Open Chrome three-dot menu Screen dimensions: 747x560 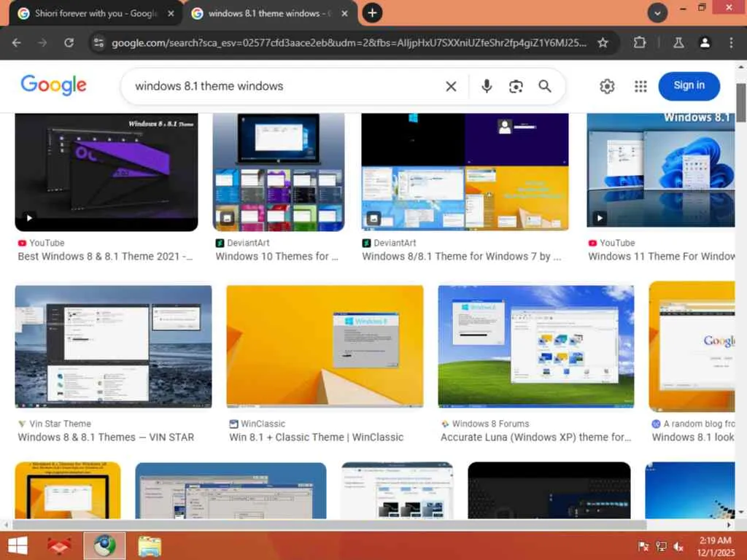[731, 43]
